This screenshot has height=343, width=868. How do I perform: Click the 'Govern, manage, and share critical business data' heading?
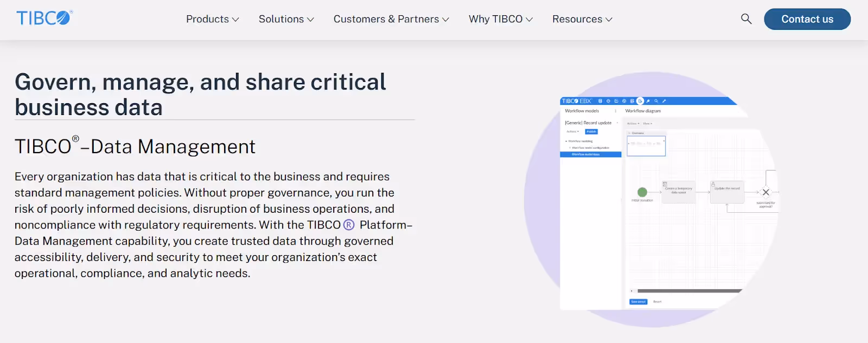[x=200, y=94]
